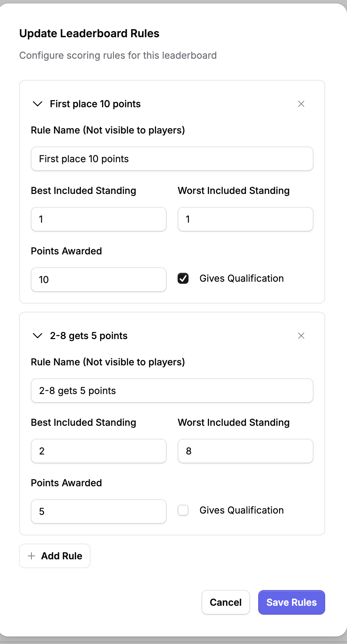The image size is (347, 644).
Task: Click Worst Included Standing field showing 1
Action: (245, 219)
